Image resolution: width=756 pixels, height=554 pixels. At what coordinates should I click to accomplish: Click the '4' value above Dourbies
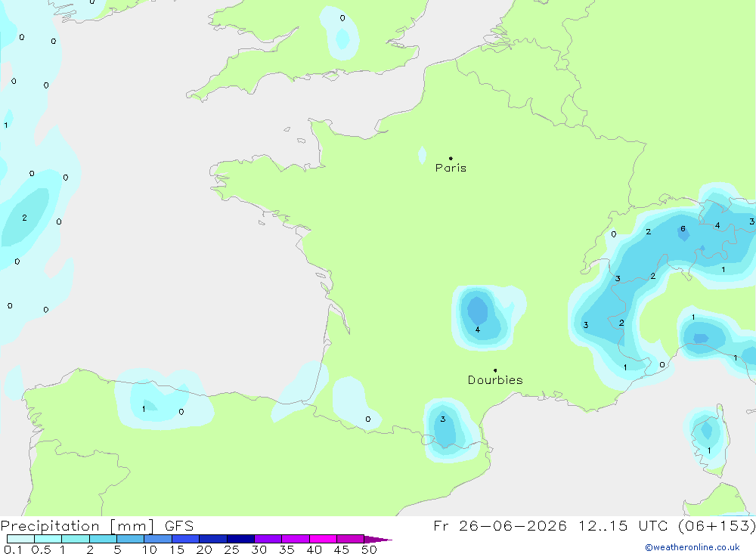477,330
